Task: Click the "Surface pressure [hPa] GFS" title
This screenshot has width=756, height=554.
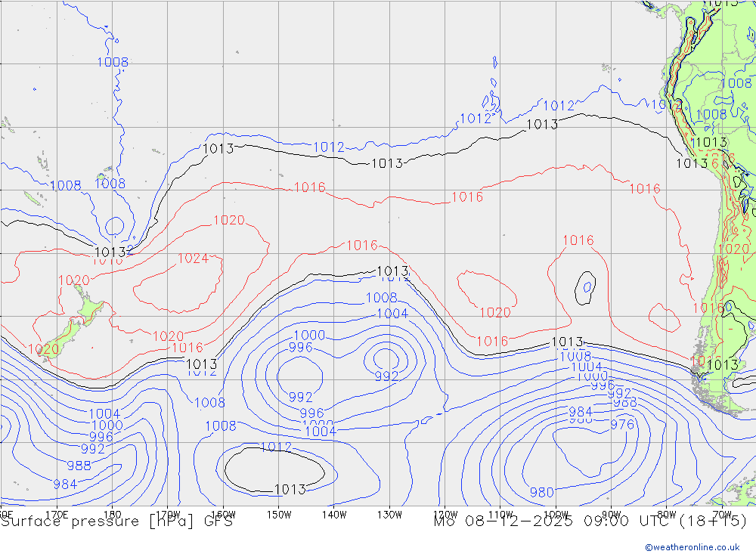Action: click(x=116, y=522)
